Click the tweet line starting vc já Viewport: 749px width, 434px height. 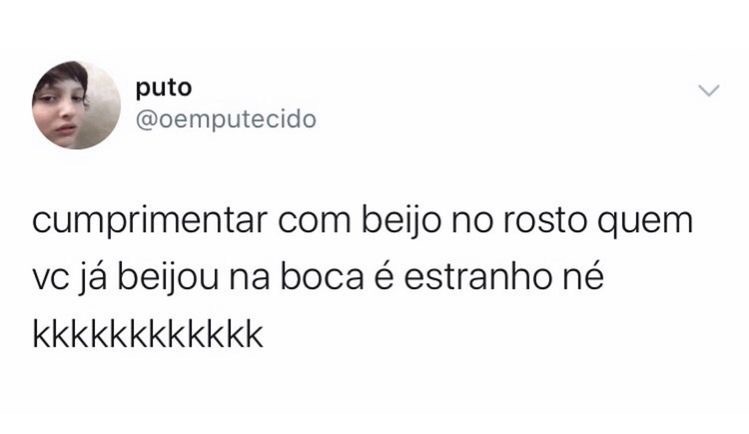[318, 279]
